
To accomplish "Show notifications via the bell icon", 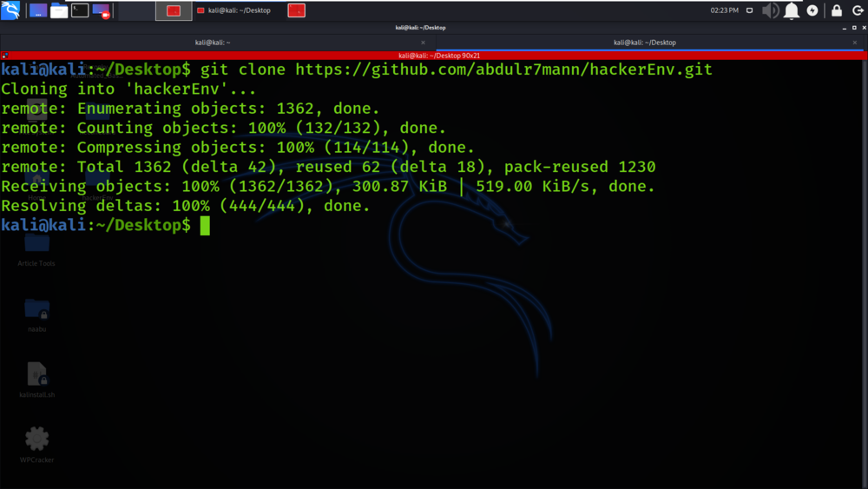I will [x=792, y=10].
